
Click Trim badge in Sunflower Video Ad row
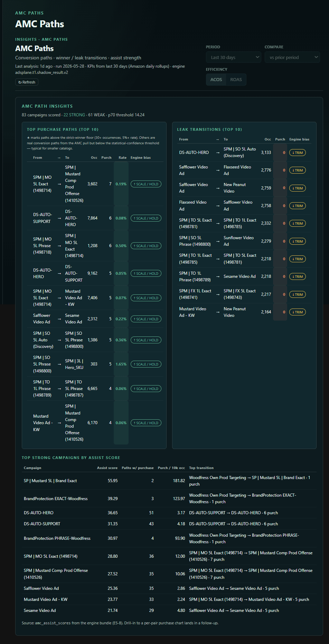point(298,241)
